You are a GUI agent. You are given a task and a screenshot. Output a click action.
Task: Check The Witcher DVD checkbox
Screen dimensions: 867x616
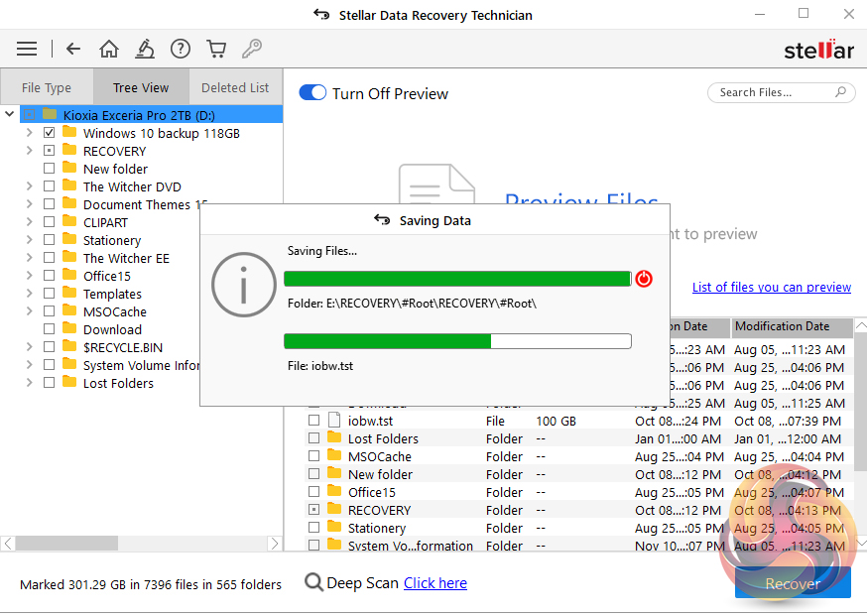pos(50,186)
